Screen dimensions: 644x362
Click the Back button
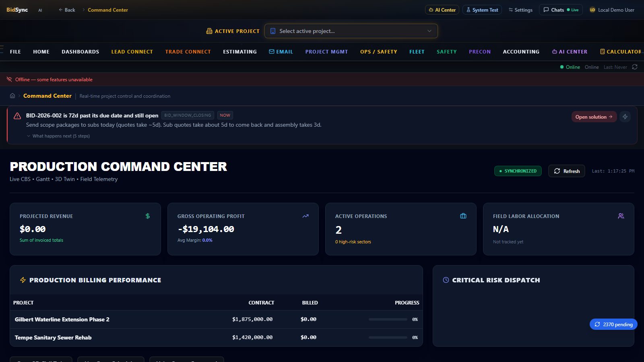pos(67,10)
